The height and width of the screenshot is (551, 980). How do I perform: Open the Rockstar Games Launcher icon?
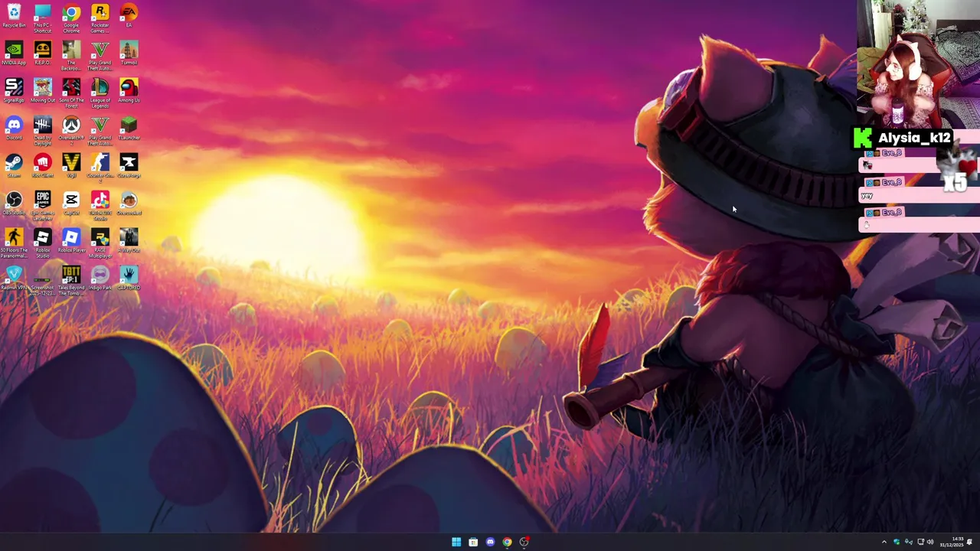coord(100,18)
